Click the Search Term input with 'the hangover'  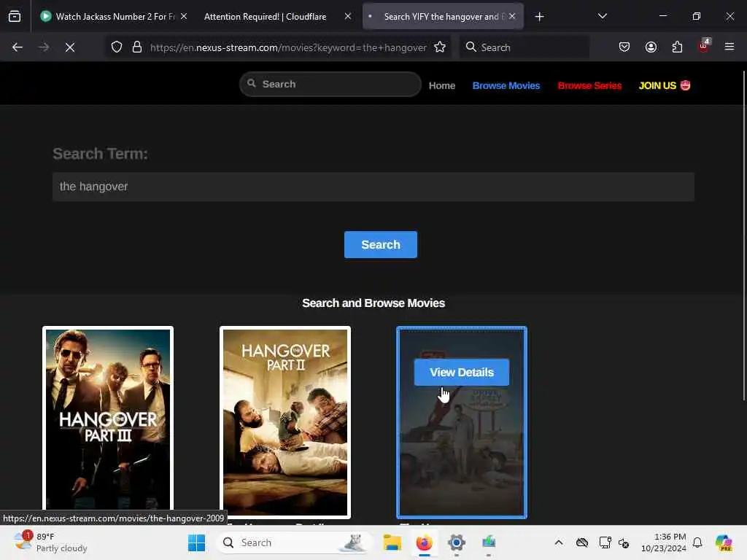pyautogui.click(x=373, y=187)
